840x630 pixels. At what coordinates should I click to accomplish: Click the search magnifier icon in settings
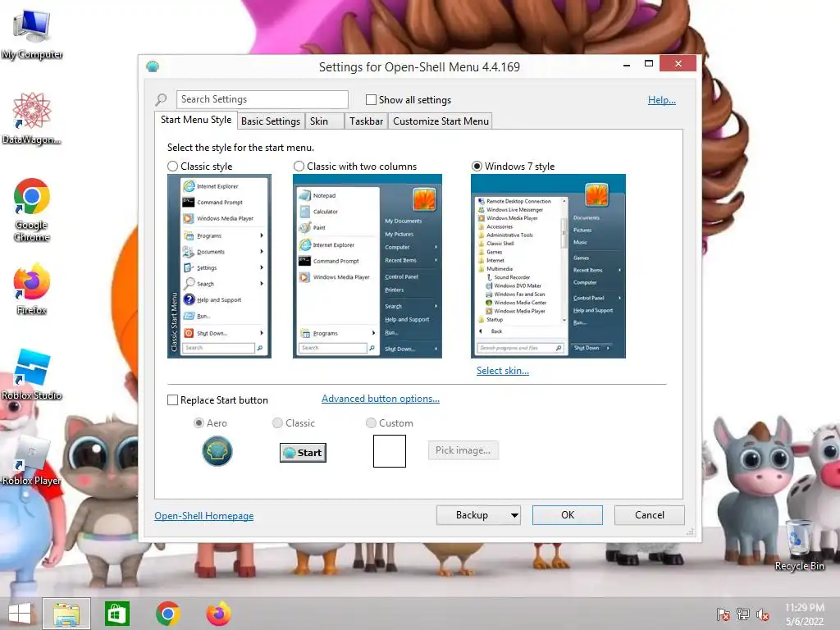coord(161,99)
